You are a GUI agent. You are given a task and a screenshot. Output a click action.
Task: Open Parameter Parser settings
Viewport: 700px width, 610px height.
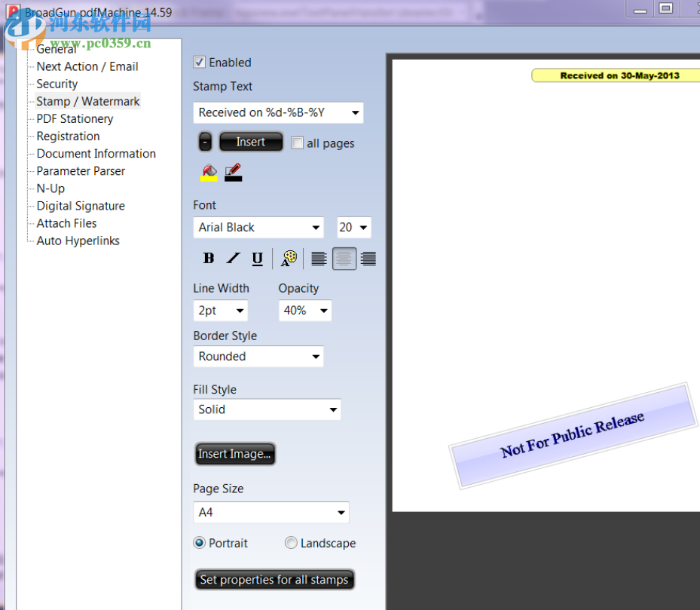pyautogui.click(x=81, y=171)
